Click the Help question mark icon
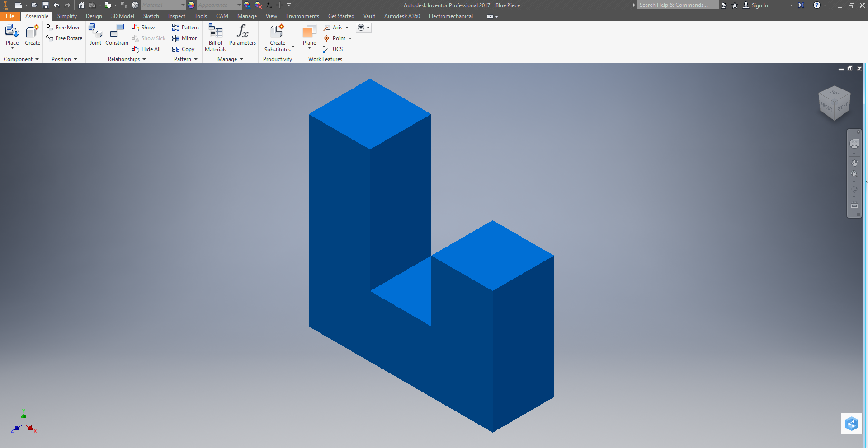The width and height of the screenshot is (868, 448). [817, 5]
